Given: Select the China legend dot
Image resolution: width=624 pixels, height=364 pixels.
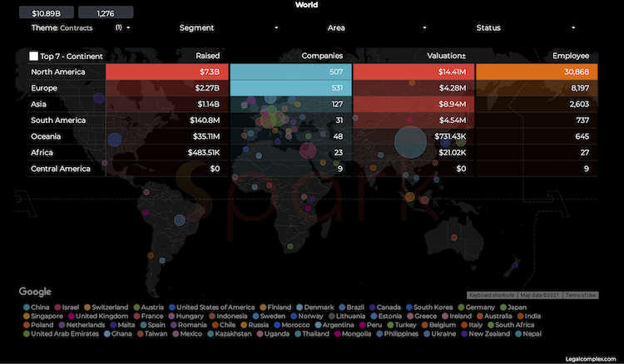Looking at the screenshot, I should [27, 307].
